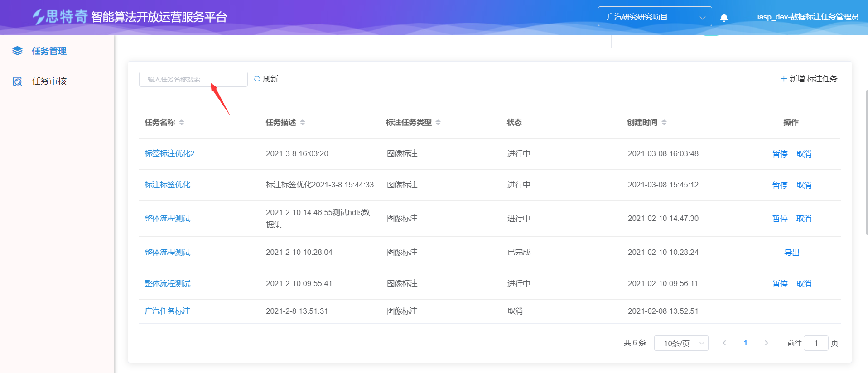Image resolution: width=868 pixels, height=373 pixels.
Task: Cancel the task created 2021-02-10 09:56:11
Action: (804, 284)
